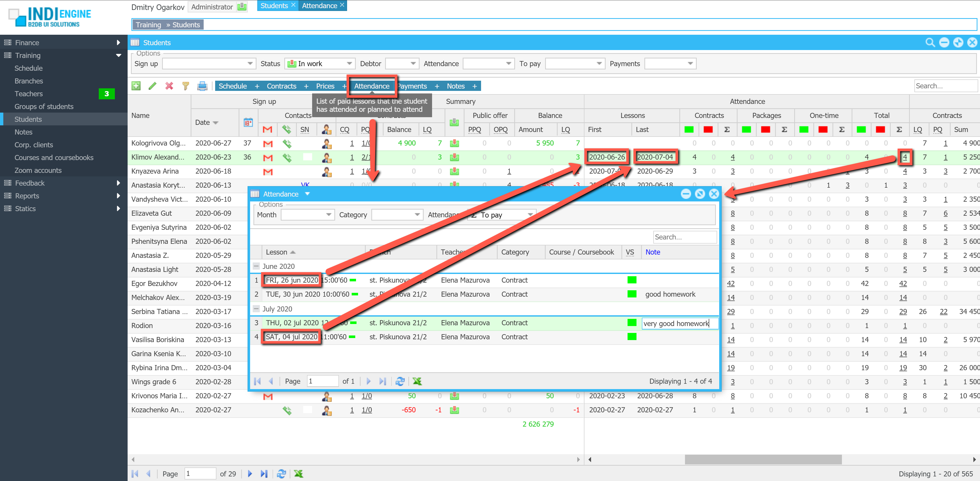Image resolution: width=980 pixels, height=481 pixels.
Task: Click the Students panel magnifier search icon
Action: click(x=930, y=43)
